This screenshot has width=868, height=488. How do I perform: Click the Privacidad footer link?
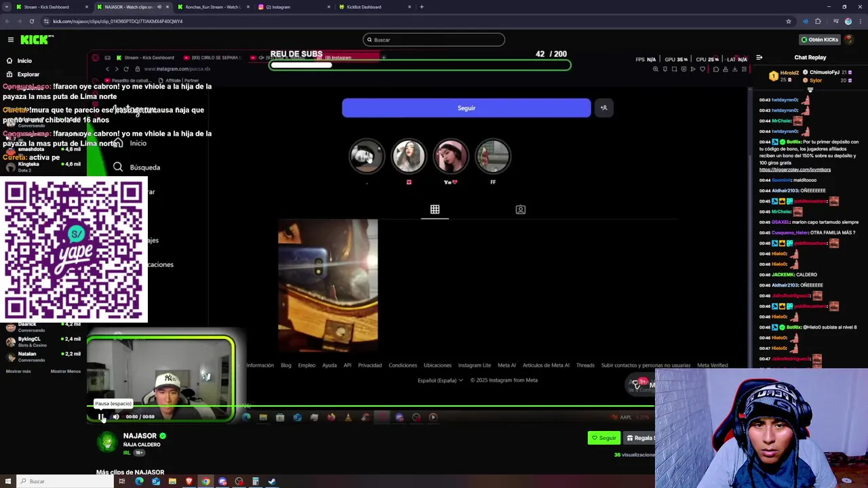(370, 365)
